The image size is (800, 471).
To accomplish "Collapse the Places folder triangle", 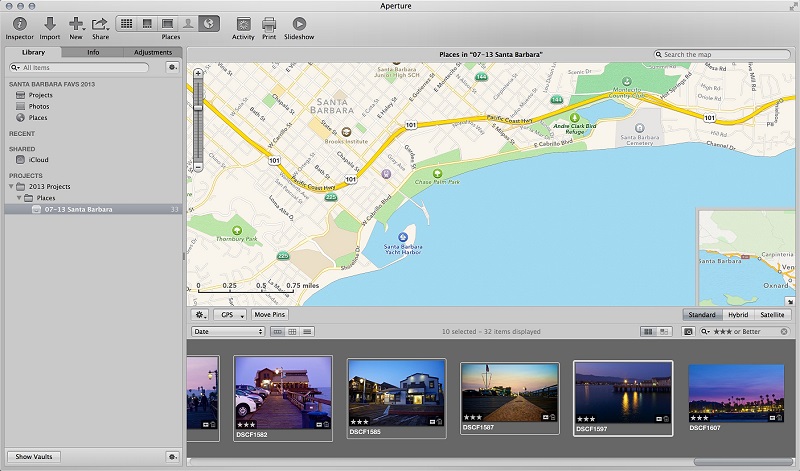I will coord(19,197).
